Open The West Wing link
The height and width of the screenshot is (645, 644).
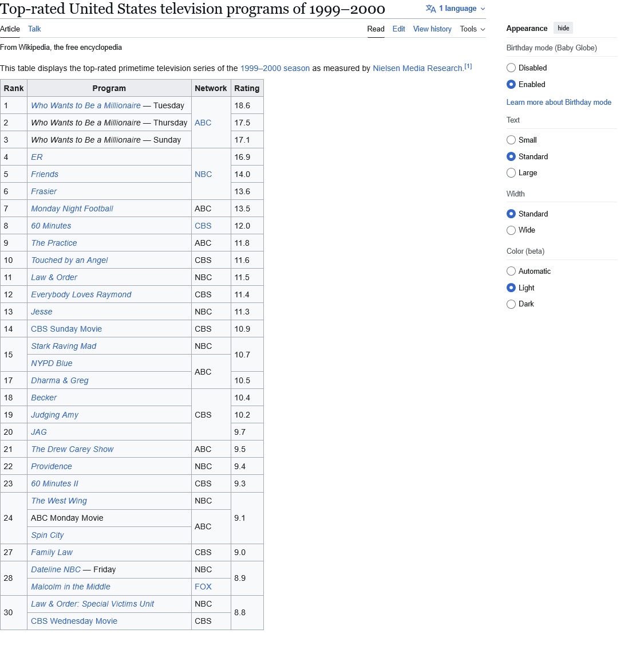(x=59, y=501)
